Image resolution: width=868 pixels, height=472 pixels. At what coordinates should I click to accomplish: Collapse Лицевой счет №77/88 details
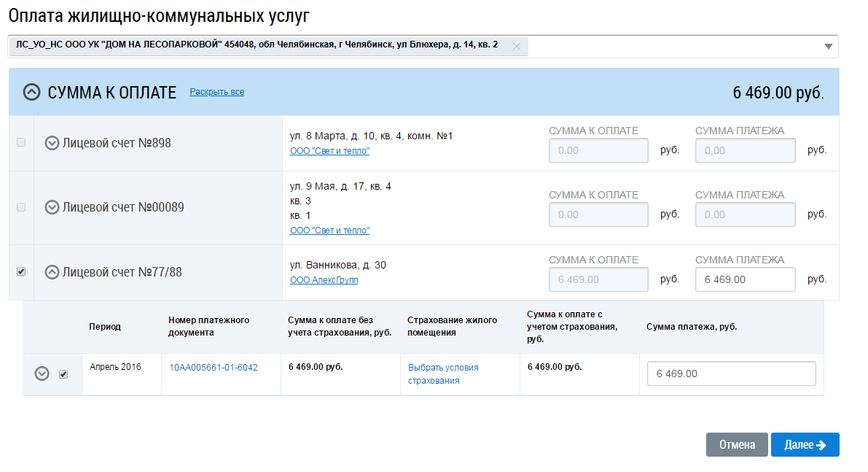point(52,272)
